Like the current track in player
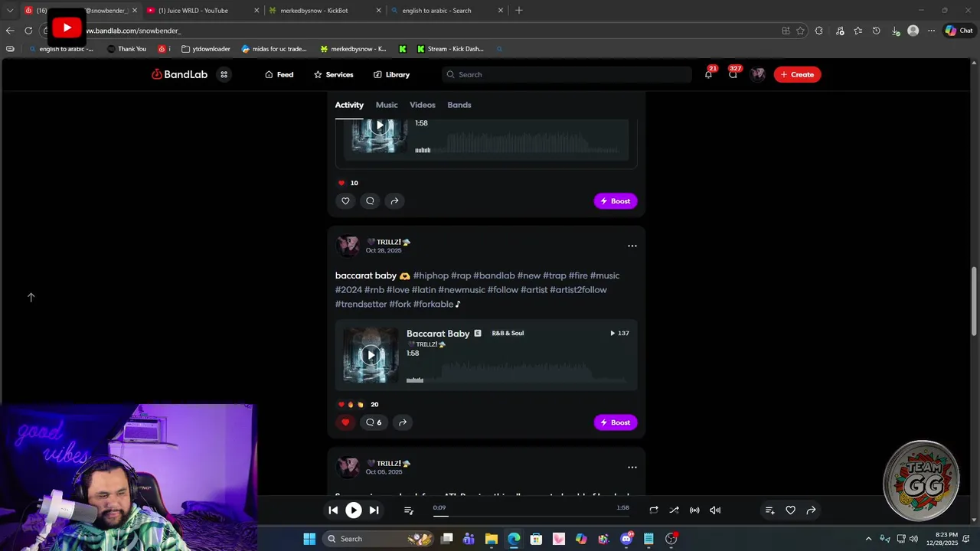Screen dimensions: 980x551 click(791, 510)
